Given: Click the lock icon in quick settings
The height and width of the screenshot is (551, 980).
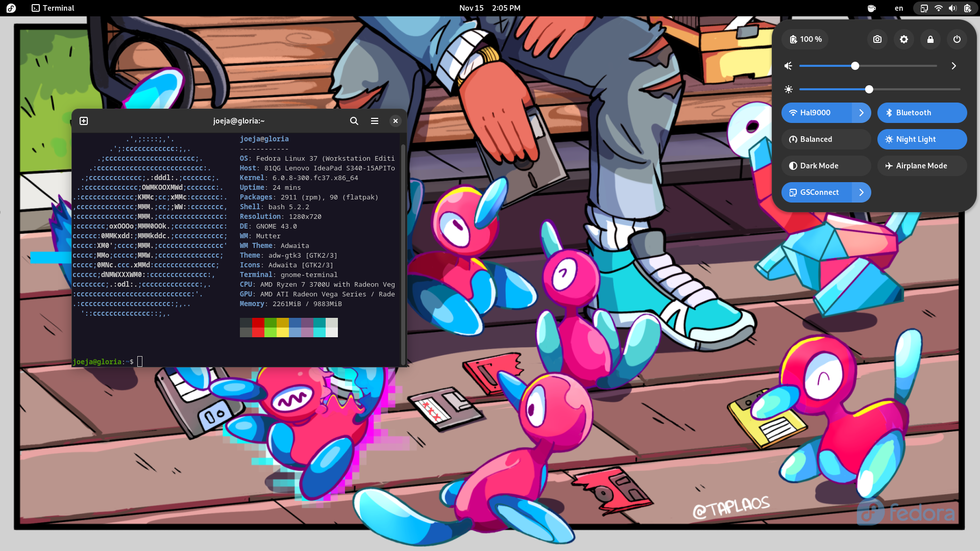Looking at the screenshot, I should coord(929,39).
